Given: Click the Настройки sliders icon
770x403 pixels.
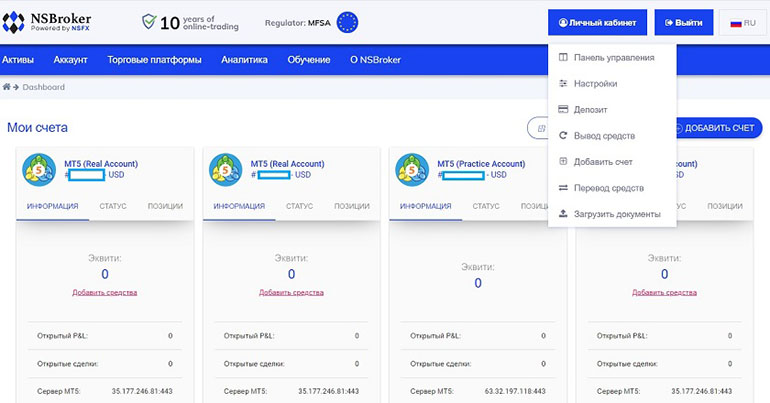Looking at the screenshot, I should point(563,83).
